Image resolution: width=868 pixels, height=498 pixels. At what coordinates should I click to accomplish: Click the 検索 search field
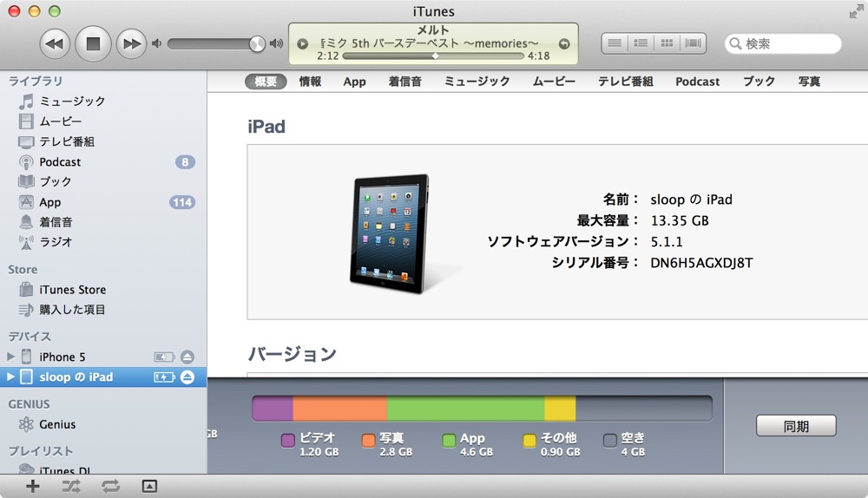[783, 43]
